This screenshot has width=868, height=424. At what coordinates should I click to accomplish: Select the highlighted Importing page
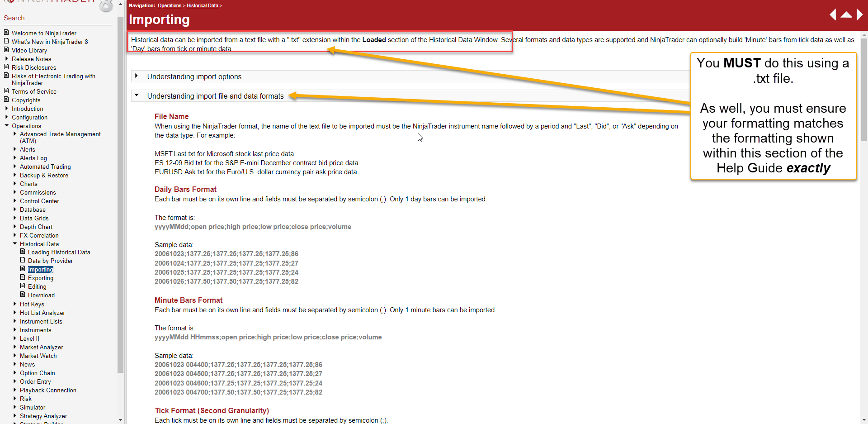[41, 269]
